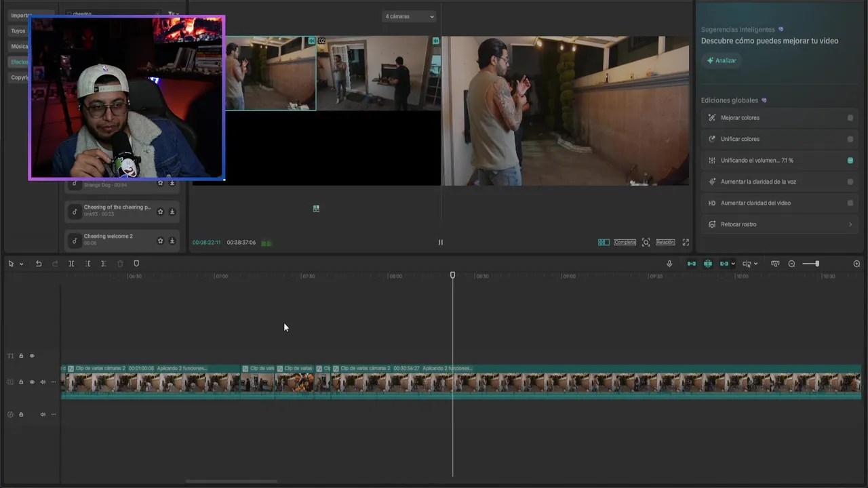Open the Copyright tab in the left sidebar

[x=18, y=77]
